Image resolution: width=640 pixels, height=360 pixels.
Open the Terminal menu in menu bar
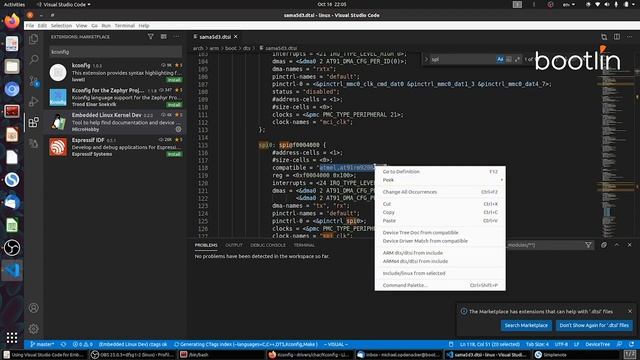point(124,26)
